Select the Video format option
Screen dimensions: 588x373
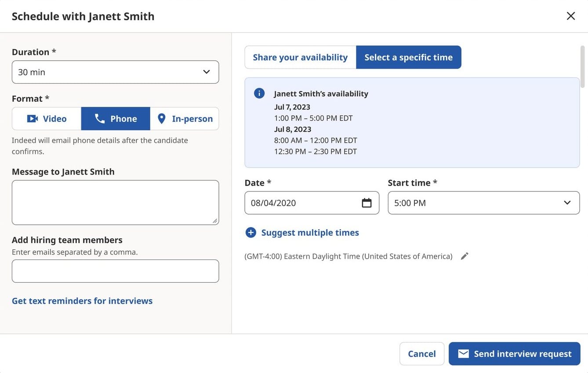coord(47,119)
